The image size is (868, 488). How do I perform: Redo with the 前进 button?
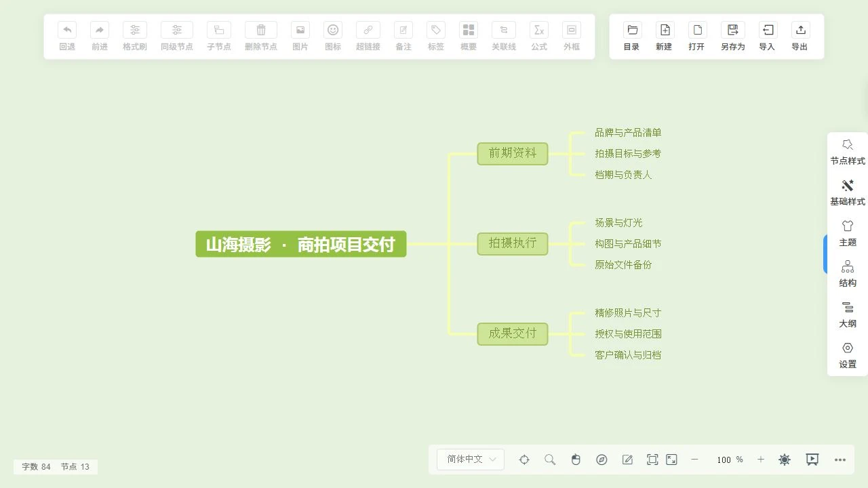point(100,37)
